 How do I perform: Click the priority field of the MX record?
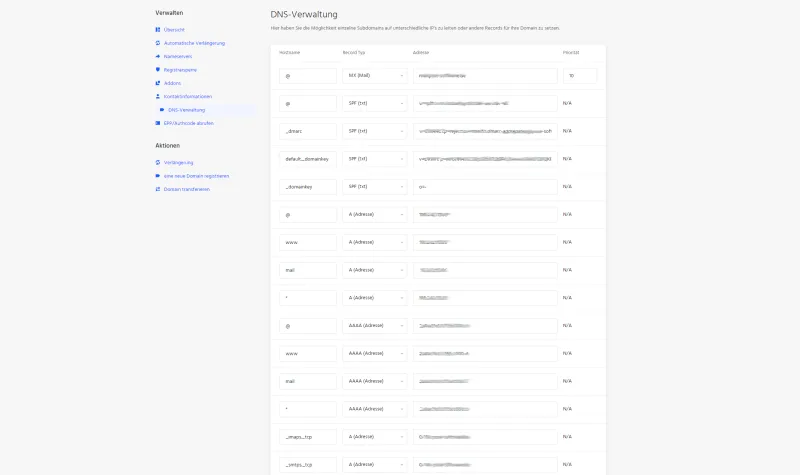[580, 76]
